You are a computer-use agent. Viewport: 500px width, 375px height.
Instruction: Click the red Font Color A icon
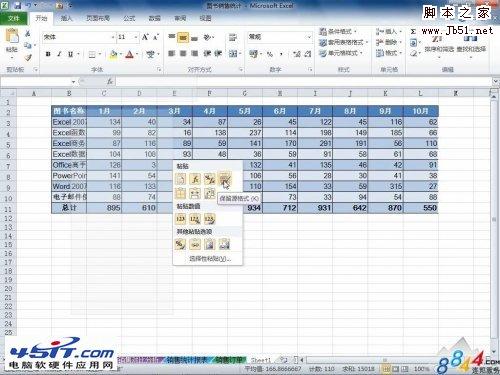[x=129, y=54]
